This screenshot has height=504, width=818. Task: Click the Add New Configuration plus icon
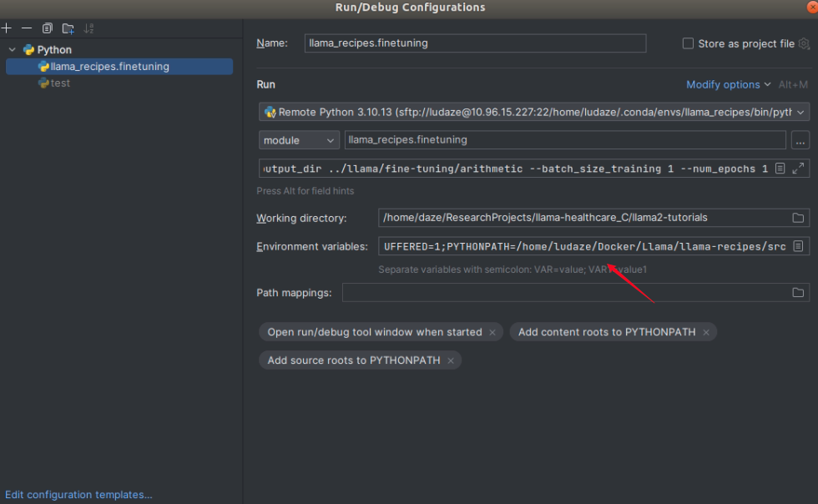click(7, 28)
